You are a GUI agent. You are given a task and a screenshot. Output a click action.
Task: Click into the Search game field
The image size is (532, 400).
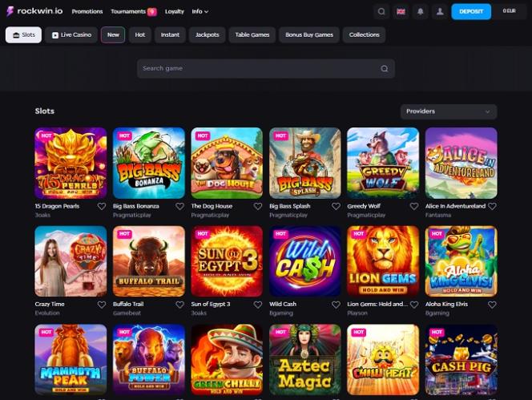click(x=266, y=69)
